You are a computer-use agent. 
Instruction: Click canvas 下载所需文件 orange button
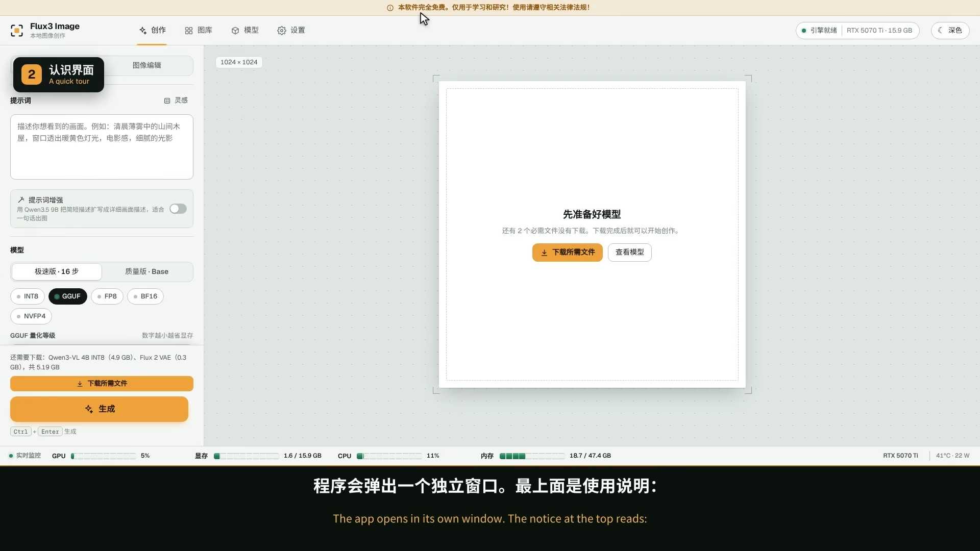tap(567, 253)
